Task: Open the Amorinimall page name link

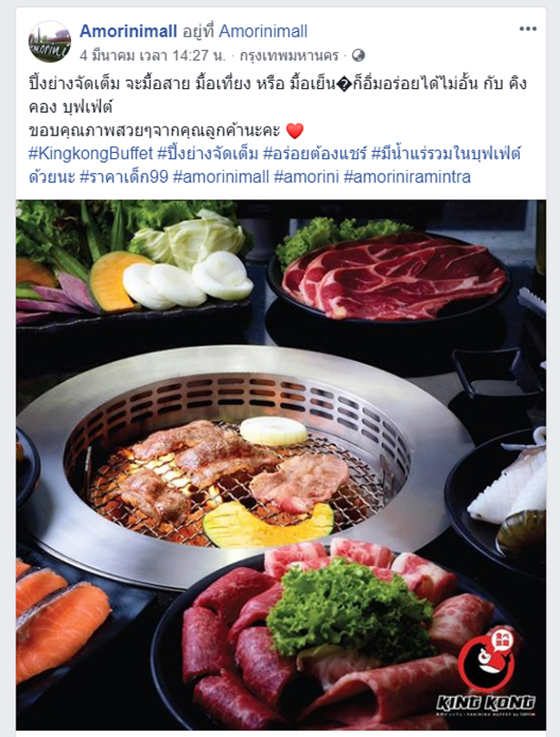Action: click(x=128, y=32)
